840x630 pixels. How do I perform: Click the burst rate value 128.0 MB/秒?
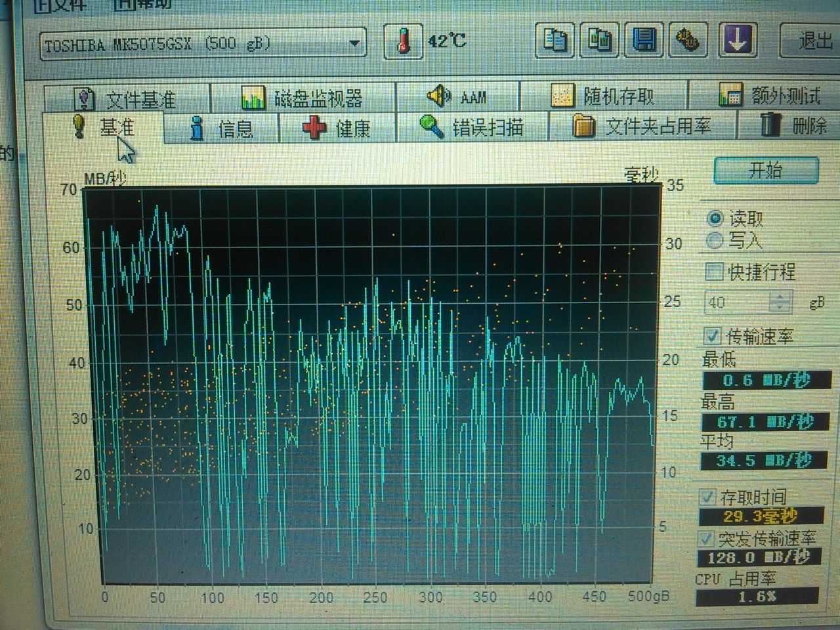click(759, 557)
